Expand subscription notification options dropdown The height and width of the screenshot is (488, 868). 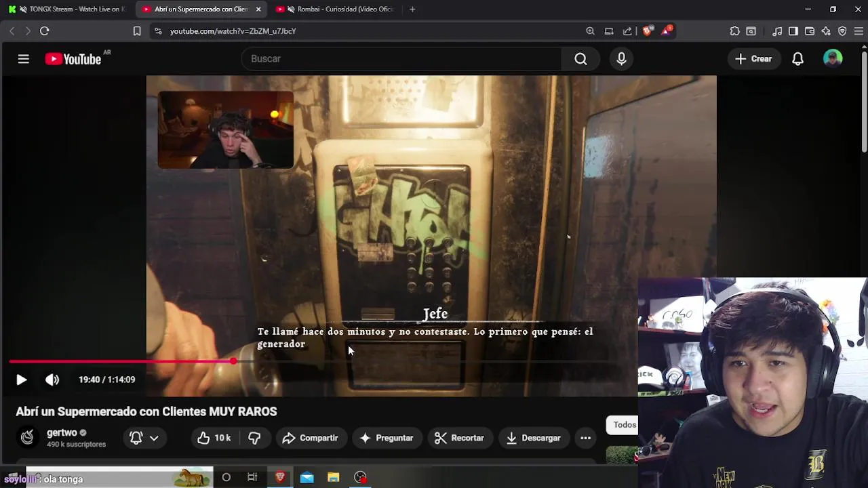(x=144, y=438)
